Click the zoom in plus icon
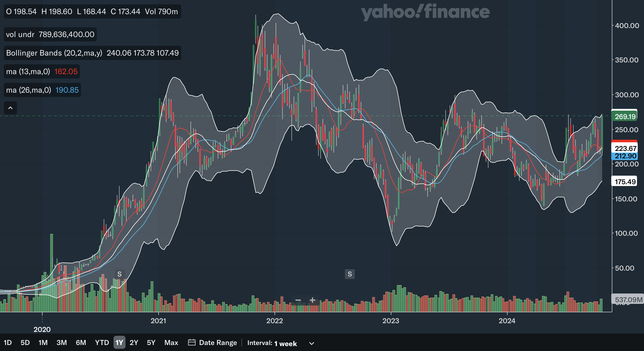 tap(312, 300)
